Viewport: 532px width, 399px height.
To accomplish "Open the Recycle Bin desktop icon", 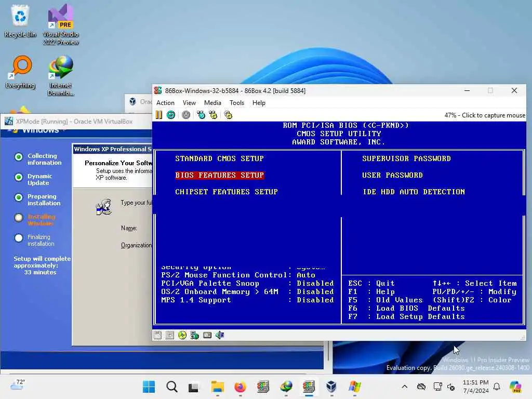I will [20, 21].
